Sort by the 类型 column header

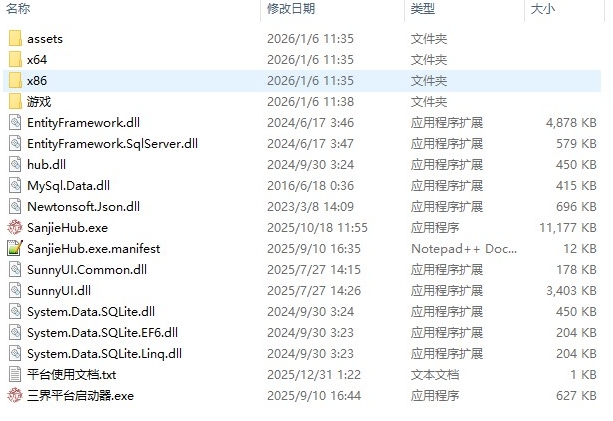pyautogui.click(x=423, y=8)
